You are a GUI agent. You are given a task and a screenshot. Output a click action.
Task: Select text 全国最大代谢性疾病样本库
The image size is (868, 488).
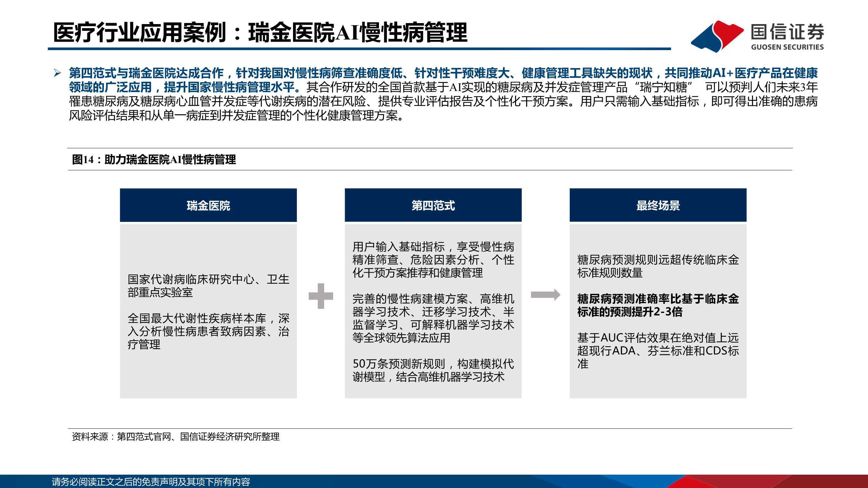point(197,318)
